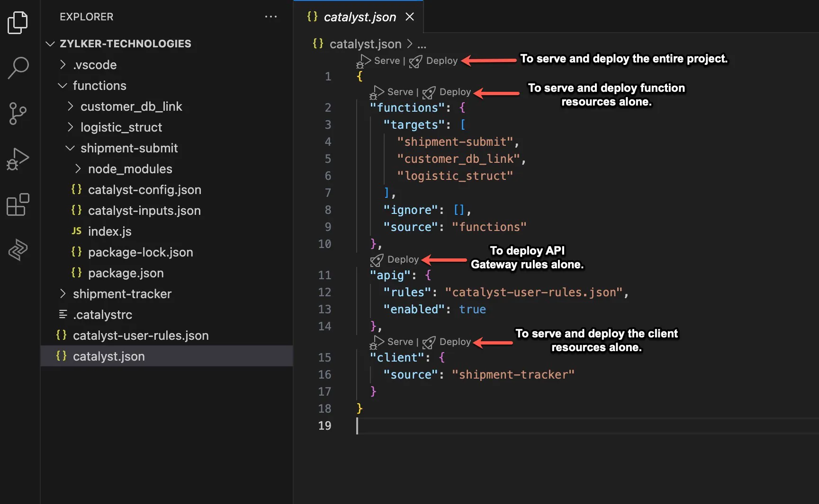Open the Explorer view in activity bar

click(x=18, y=22)
